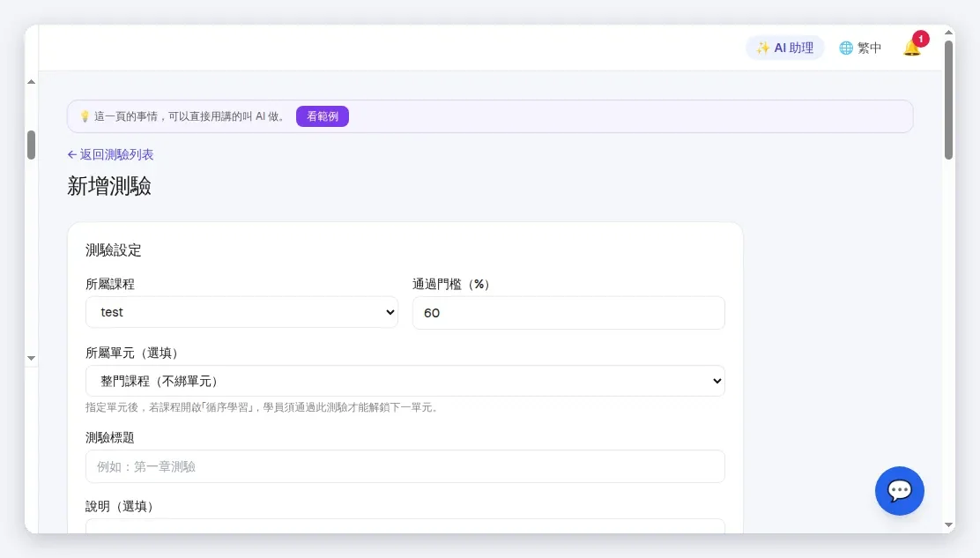Click the 測驗設定 section title
The width and height of the screenshot is (980, 558).
point(114,250)
